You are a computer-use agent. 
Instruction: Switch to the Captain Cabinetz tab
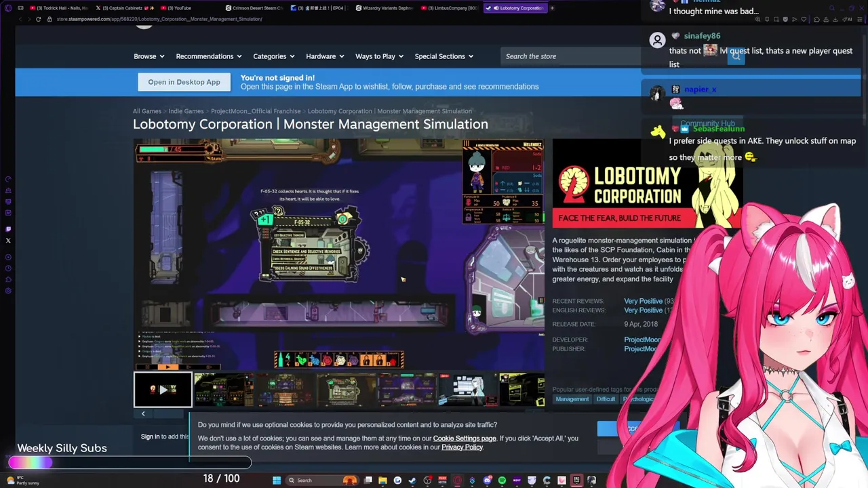point(125,8)
